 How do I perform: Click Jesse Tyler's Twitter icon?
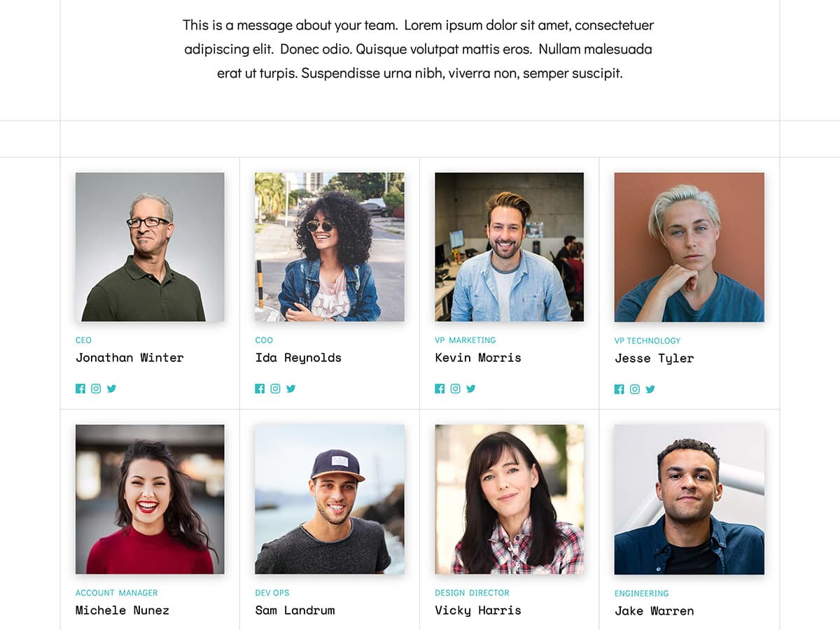[650, 388]
